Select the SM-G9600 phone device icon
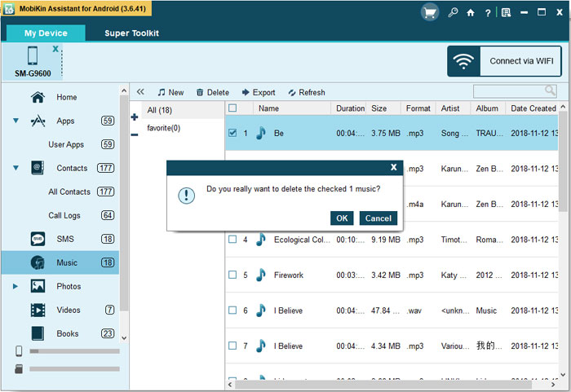Image resolution: width=571 pixels, height=392 pixels. 33,55
